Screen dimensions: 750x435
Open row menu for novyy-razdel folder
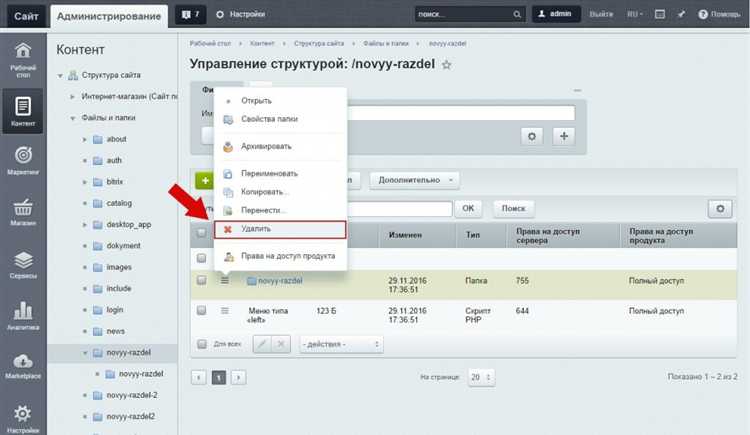click(225, 281)
